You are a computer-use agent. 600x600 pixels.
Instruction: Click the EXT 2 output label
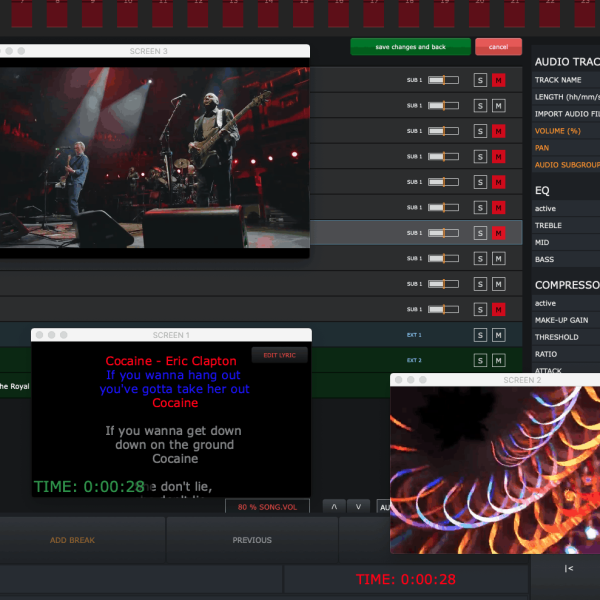point(414,360)
